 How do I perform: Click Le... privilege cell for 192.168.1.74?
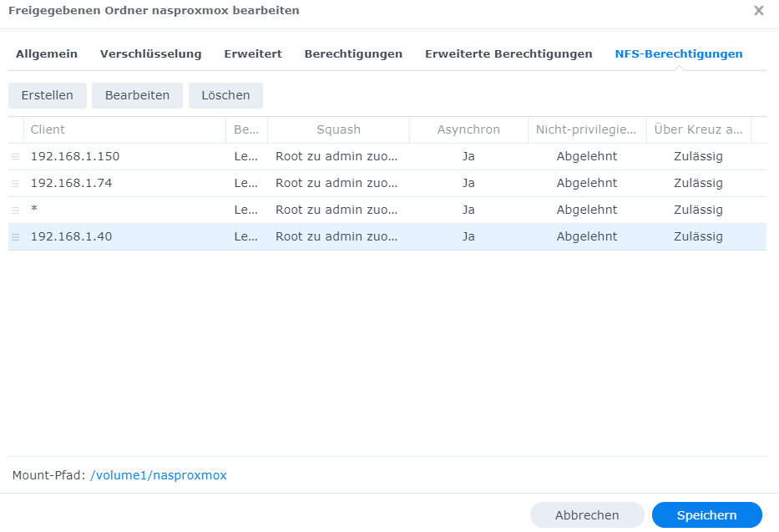(246, 183)
